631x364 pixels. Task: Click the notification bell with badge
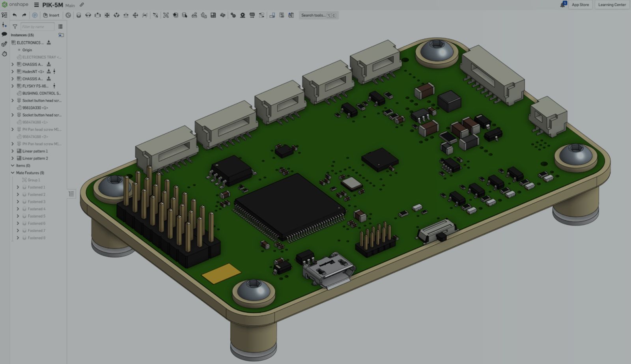pos(563,5)
